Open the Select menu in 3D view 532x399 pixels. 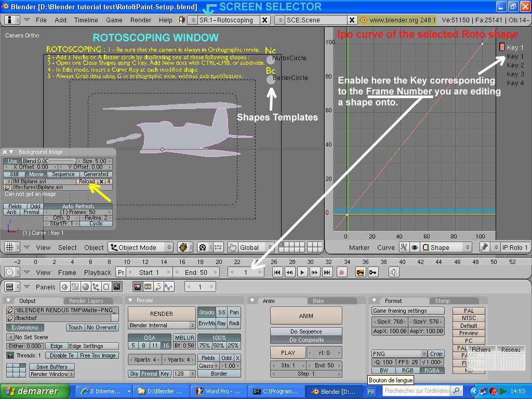click(67, 247)
